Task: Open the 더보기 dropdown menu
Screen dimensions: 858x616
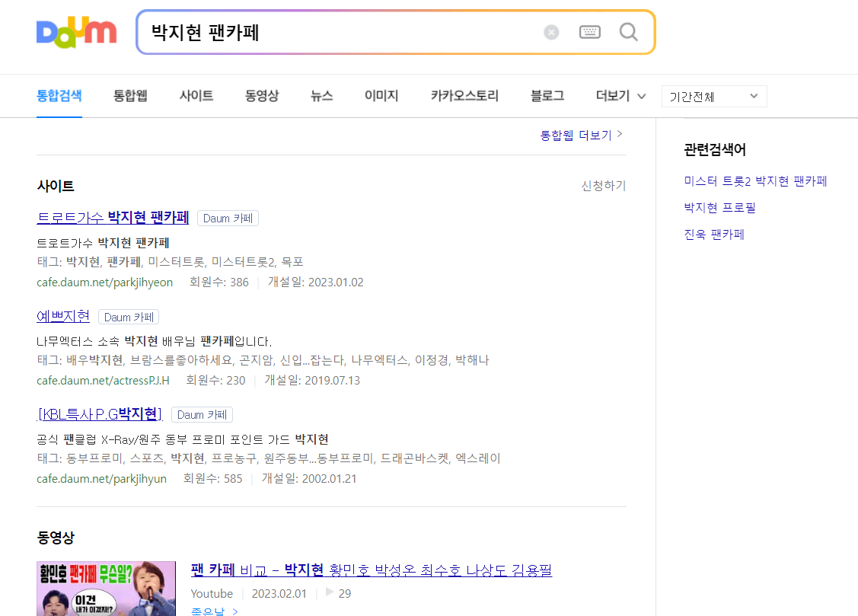Action: [620, 96]
